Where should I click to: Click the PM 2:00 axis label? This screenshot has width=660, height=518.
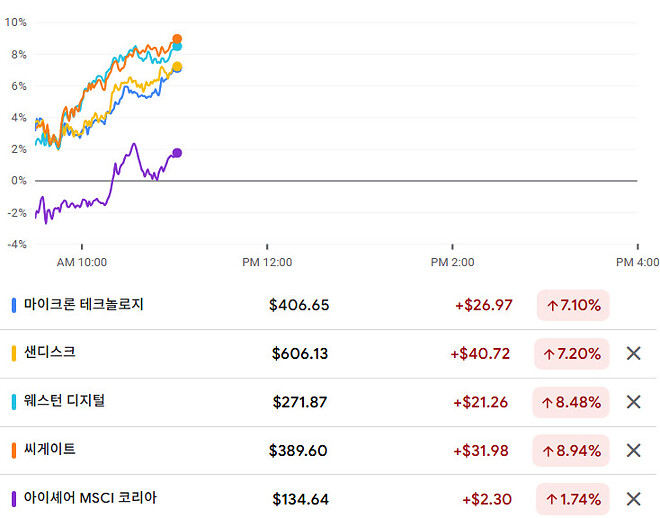[x=452, y=262]
